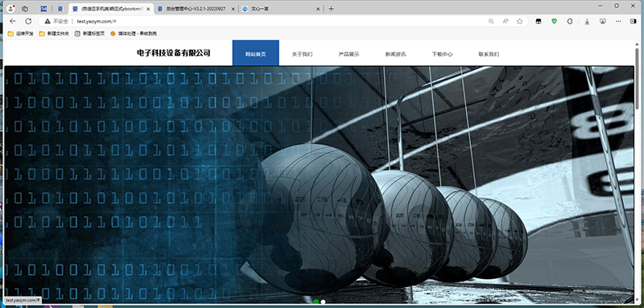
Task: Click the green shield extension icon
Action: 554,22
